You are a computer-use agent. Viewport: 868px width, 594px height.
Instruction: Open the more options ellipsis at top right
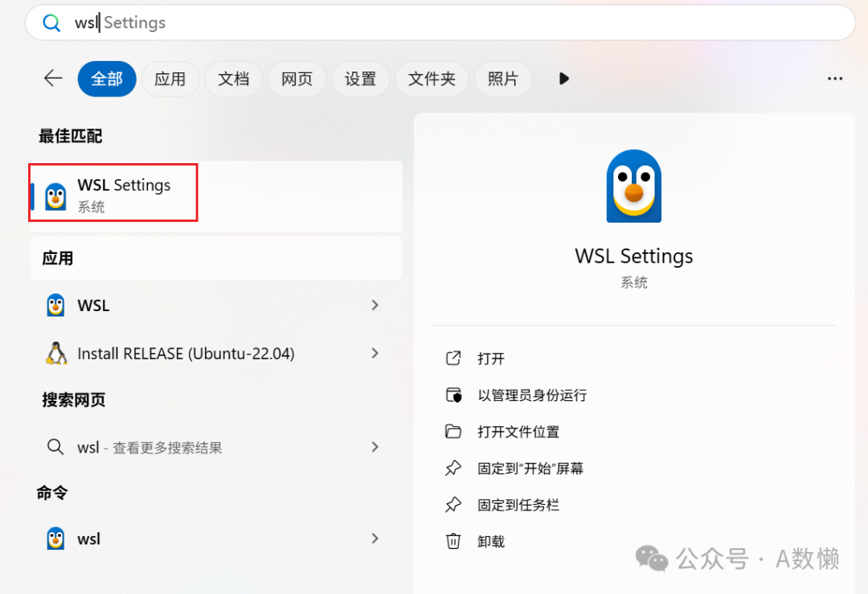[835, 78]
